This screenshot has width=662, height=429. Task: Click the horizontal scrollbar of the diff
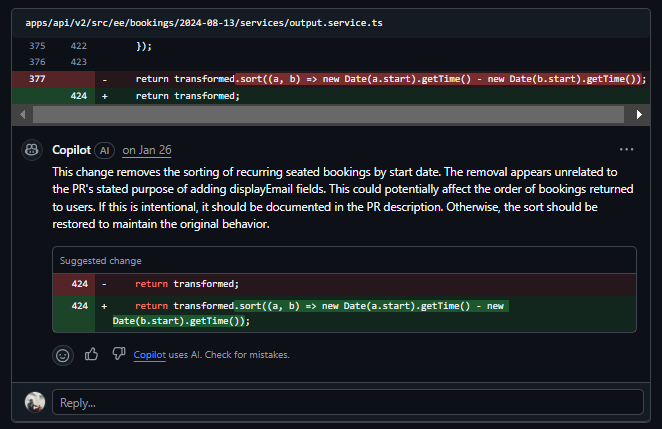(x=328, y=114)
